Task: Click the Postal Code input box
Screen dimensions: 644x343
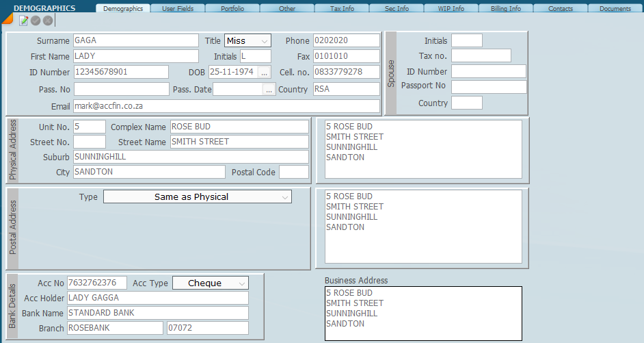Action: 293,172
